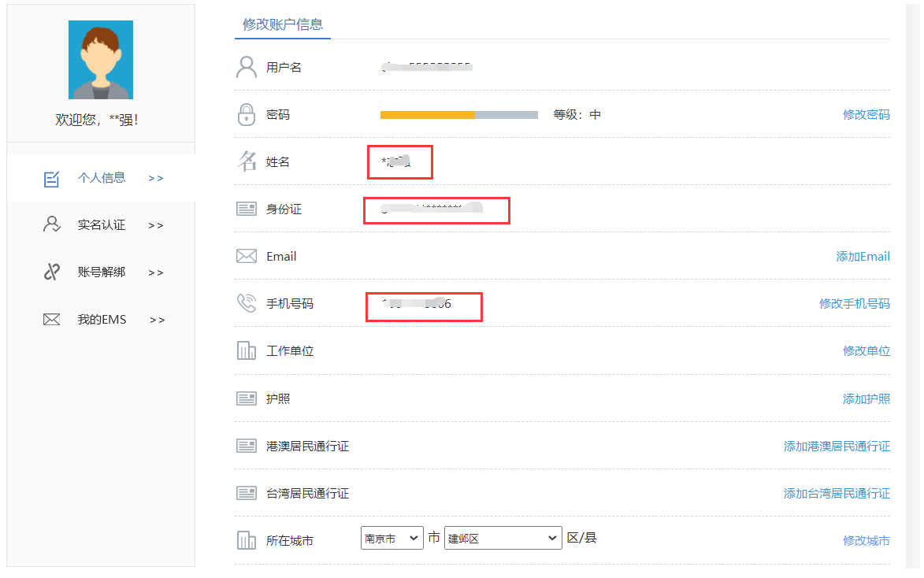Viewport: 924px width, 578px height.
Task: Click the building icon next to 工作单位
Action: pyautogui.click(x=247, y=350)
